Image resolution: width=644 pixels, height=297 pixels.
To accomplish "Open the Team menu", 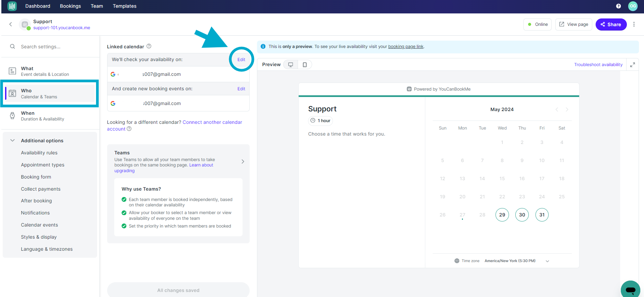I will tap(97, 6).
